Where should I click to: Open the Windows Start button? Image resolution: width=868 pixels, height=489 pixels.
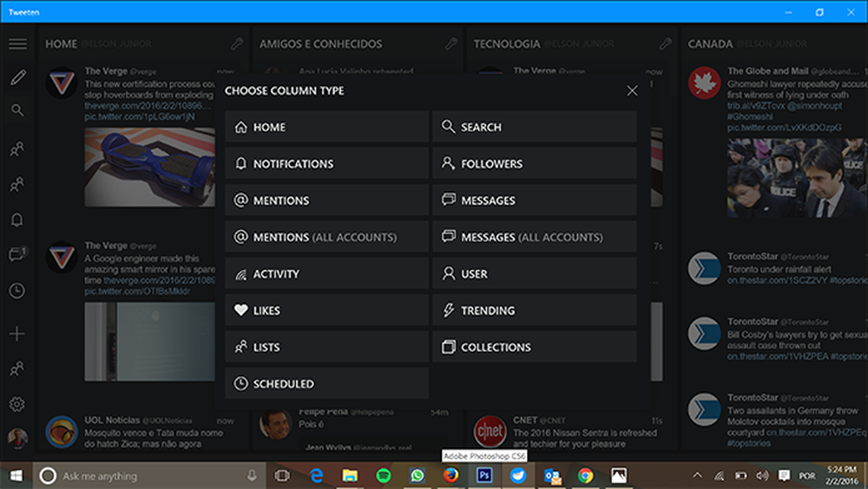pos(16,476)
